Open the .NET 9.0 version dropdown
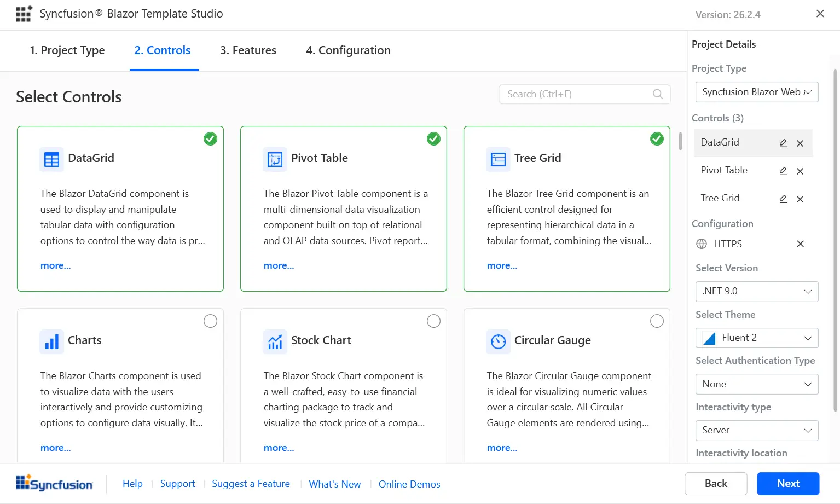Image resolution: width=840 pixels, height=504 pixels. pyautogui.click(x=756, y=292)
